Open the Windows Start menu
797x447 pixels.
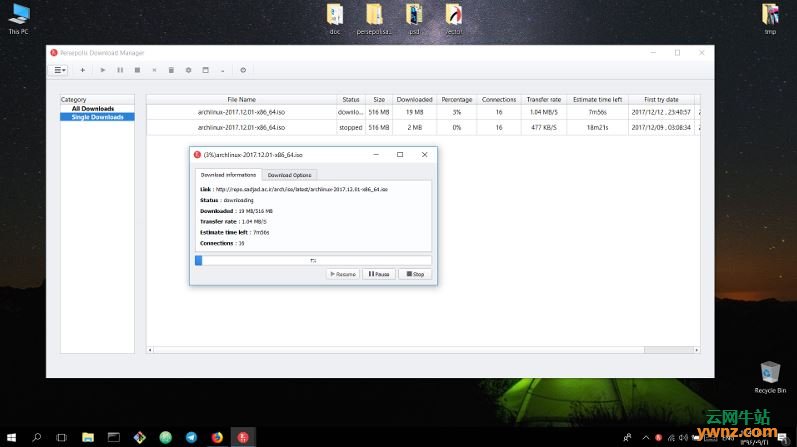[11, 437]
